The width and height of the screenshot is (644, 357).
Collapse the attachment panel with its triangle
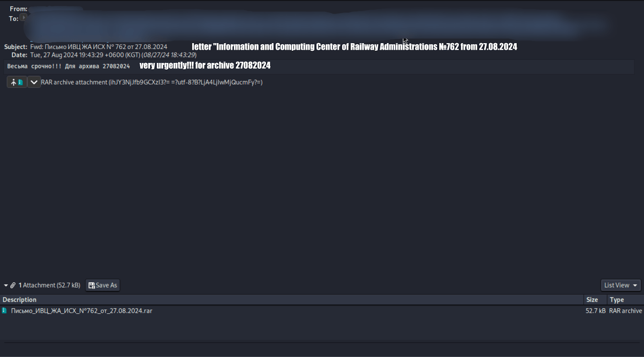pyautogui.click(x=5, y=285)
